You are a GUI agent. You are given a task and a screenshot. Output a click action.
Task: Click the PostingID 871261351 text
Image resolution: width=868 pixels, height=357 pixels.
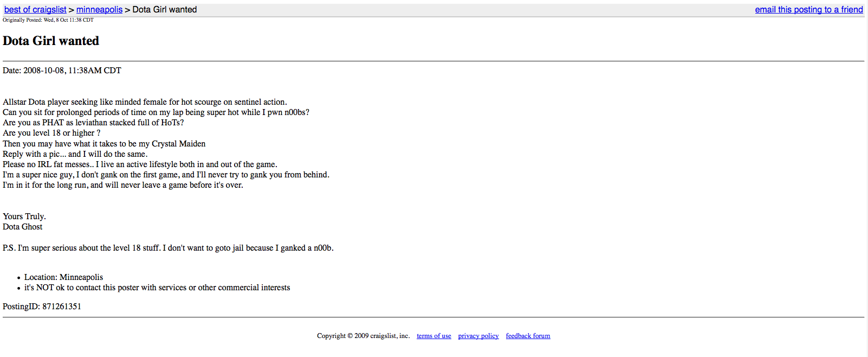(x=42, y=307)
